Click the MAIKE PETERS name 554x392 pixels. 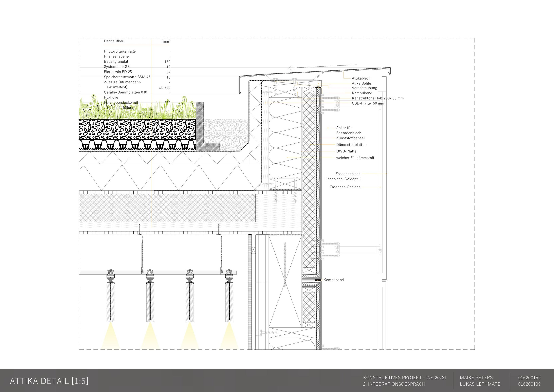click(x=476, y=378)
